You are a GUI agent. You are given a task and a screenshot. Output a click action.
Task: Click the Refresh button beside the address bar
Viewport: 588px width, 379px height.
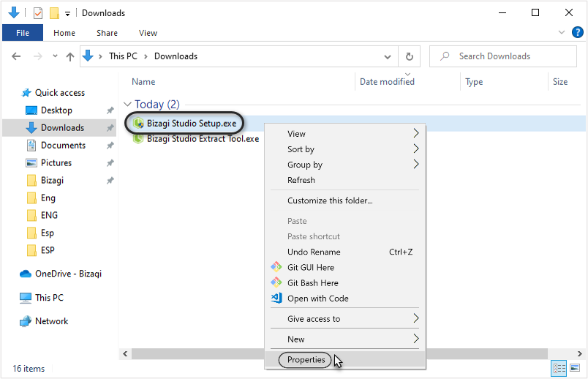coord(409,56)
